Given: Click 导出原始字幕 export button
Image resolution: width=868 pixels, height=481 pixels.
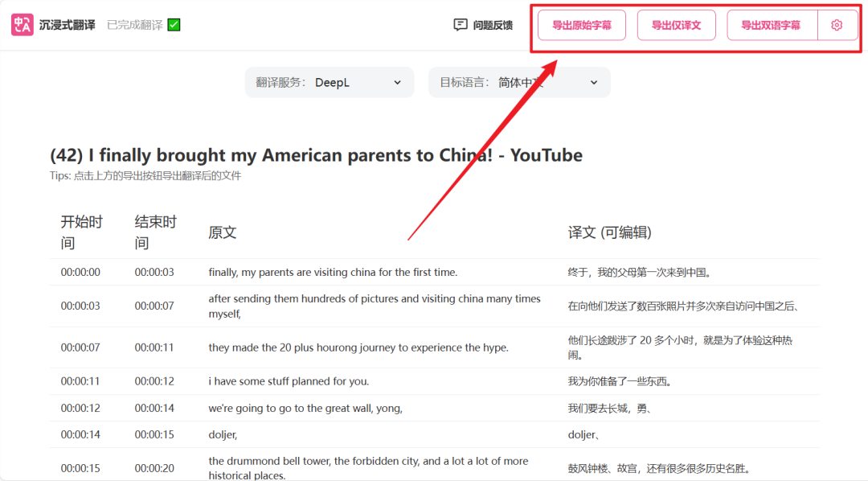Looking at the screenshot, I should [x=582, y=26].
